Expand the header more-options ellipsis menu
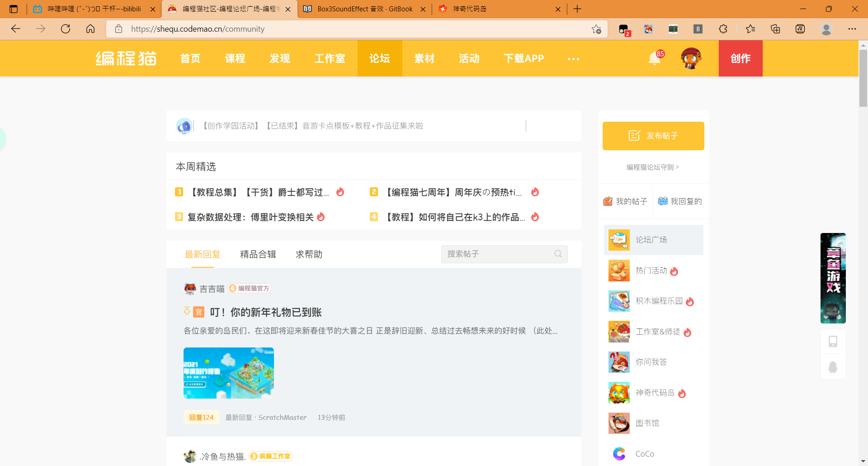This screenshot has height=466, width=868. pos(573,59)
